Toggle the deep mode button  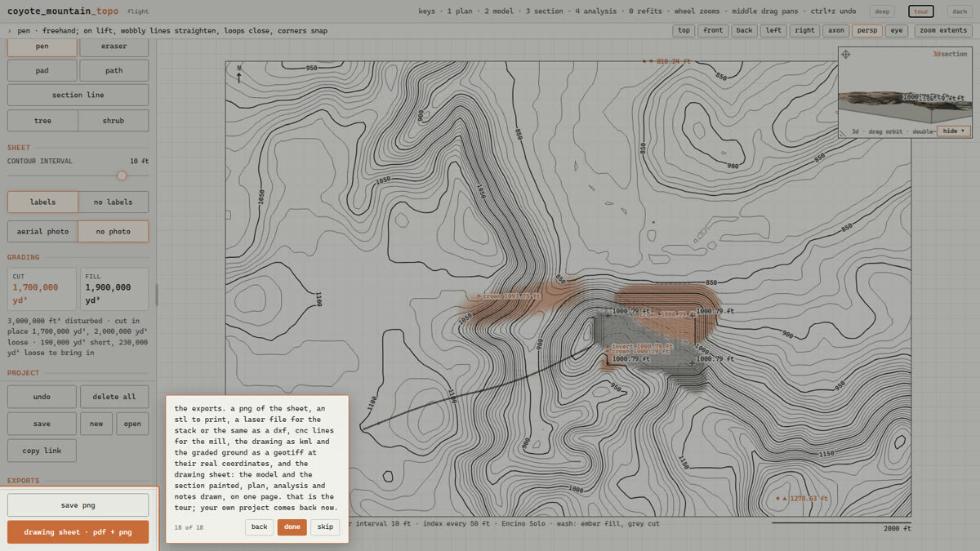point(882,11)
